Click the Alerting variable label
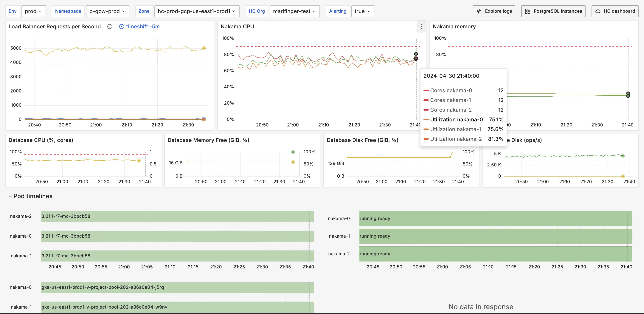The image size is (644, 314). click(x=338, y=11)
